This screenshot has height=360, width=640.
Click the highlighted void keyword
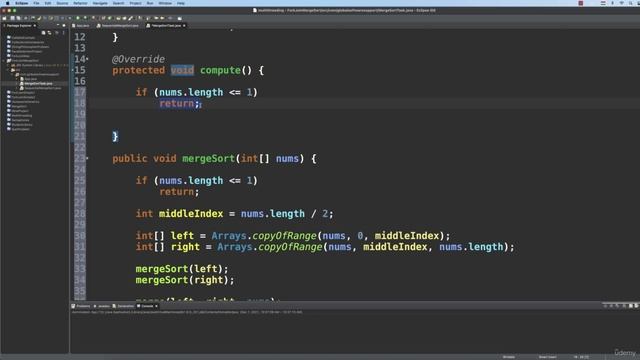pos(182,70)
